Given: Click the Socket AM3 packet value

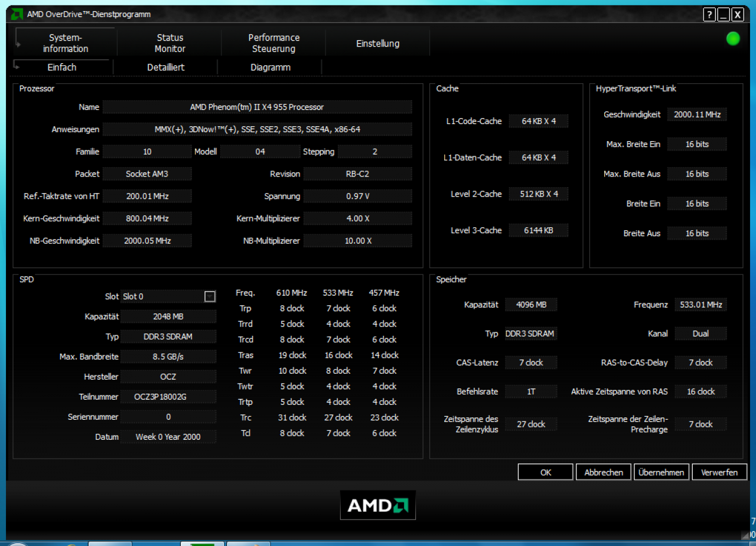Looking at the screenshot, I should click(x=147, y=174).
